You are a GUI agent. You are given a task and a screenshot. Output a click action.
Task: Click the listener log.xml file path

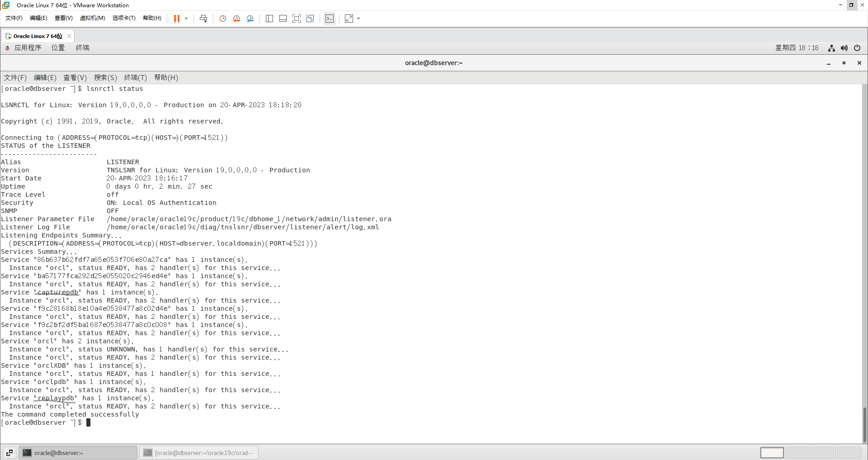(243, 227)
